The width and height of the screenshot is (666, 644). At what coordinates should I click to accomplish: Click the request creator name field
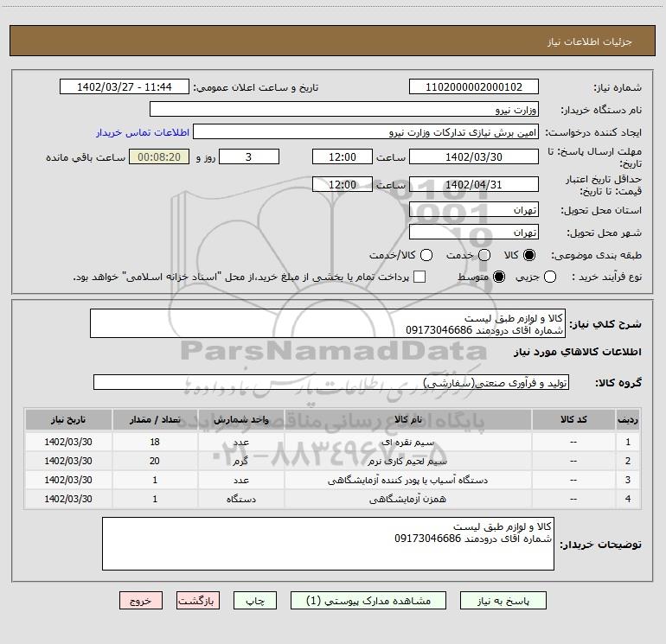(x=366, y=132)
